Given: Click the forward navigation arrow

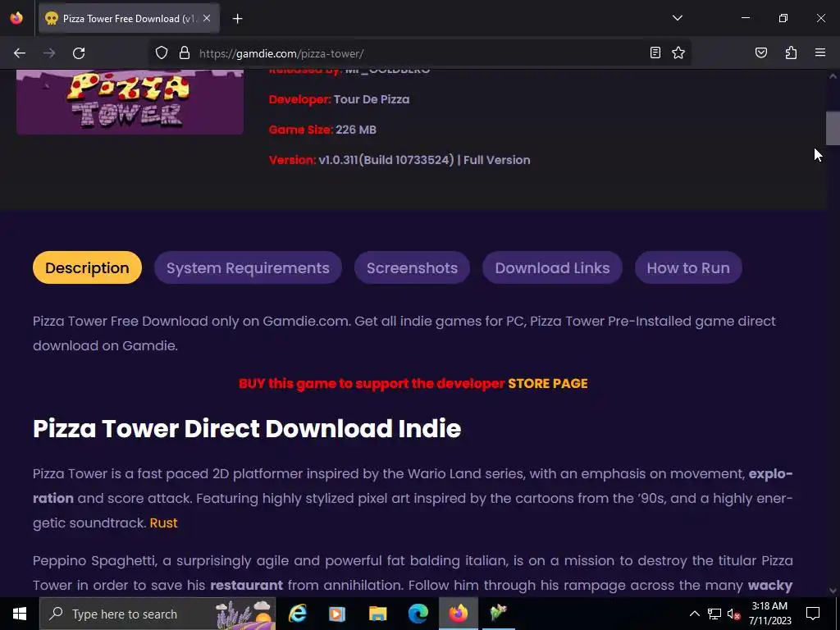Looking at the screenshot, I should 49,53.
